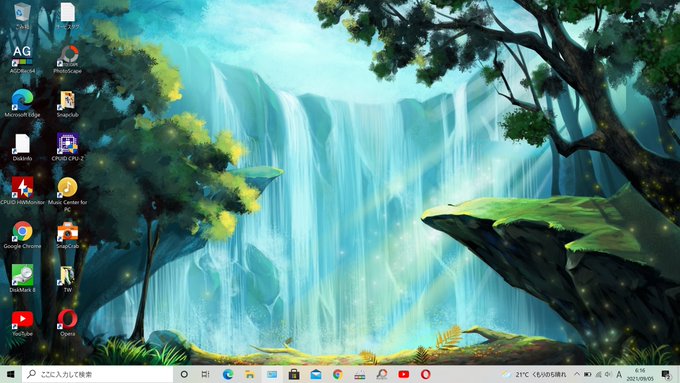Open Microsoft Edge from the taskbar

228,374
